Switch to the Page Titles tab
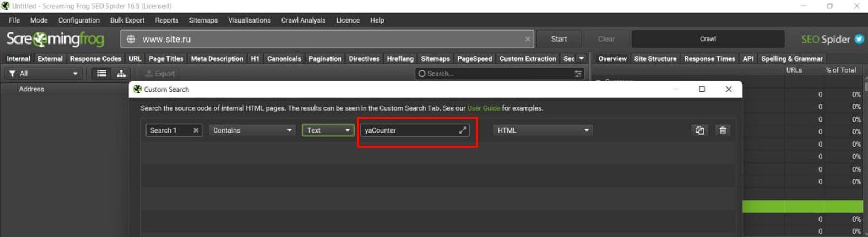This screenshot has width=868, height=237. [166, 59]
